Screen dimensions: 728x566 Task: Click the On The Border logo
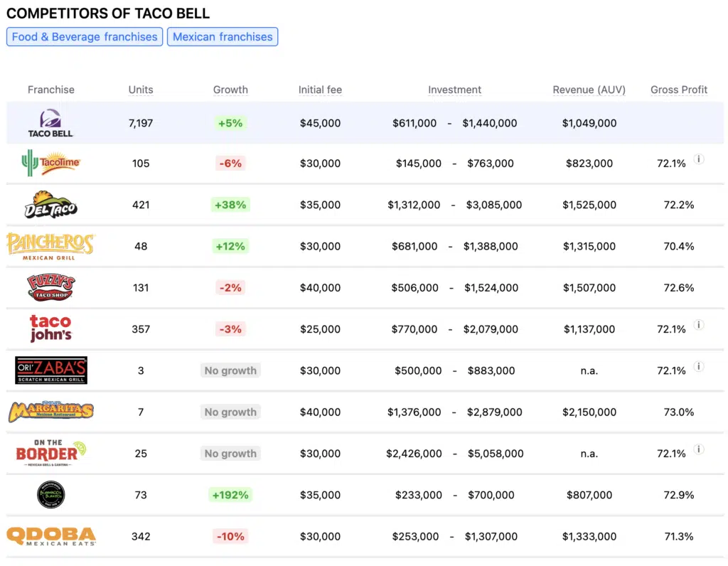(50, 454)
